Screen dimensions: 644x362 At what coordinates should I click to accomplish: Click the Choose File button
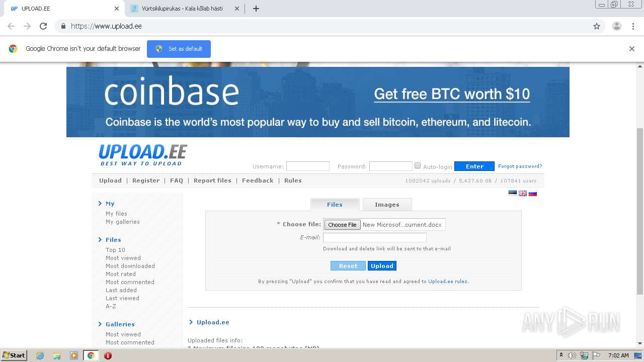tap(342, 225)
